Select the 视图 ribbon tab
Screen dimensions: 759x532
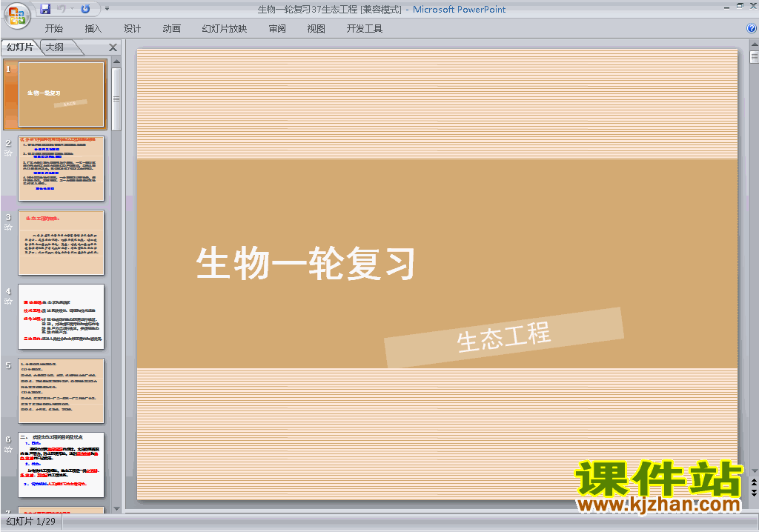[x=316, y=29]
